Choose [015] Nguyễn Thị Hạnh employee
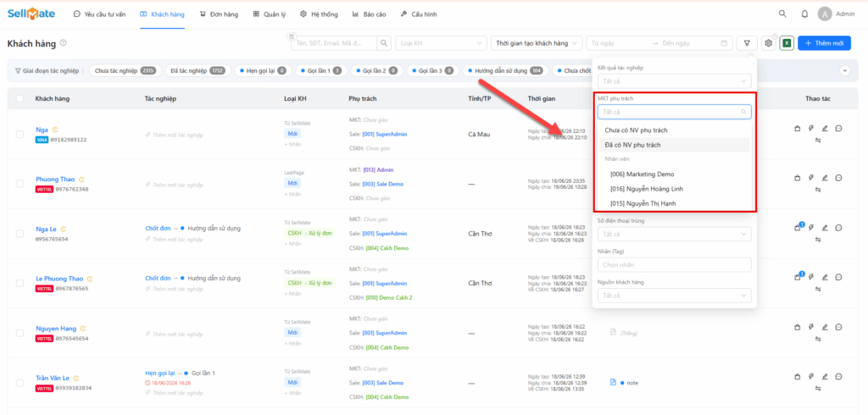This screenshot has width=868, height=415. click(674, 203)
